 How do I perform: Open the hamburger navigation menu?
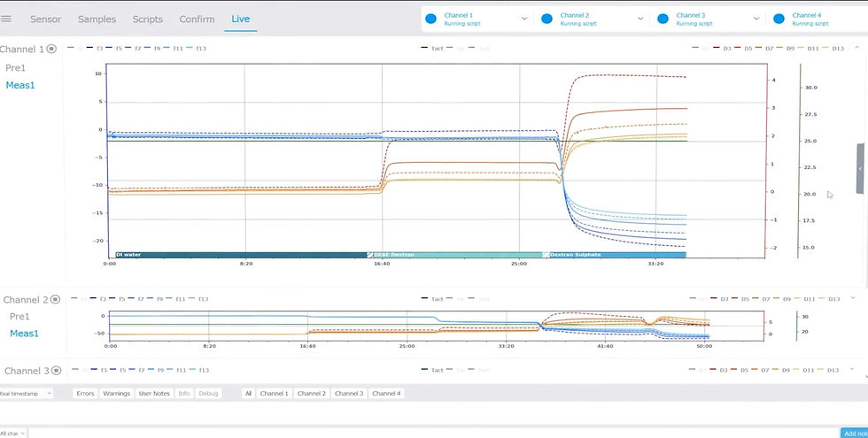click(x=6, y=19)
